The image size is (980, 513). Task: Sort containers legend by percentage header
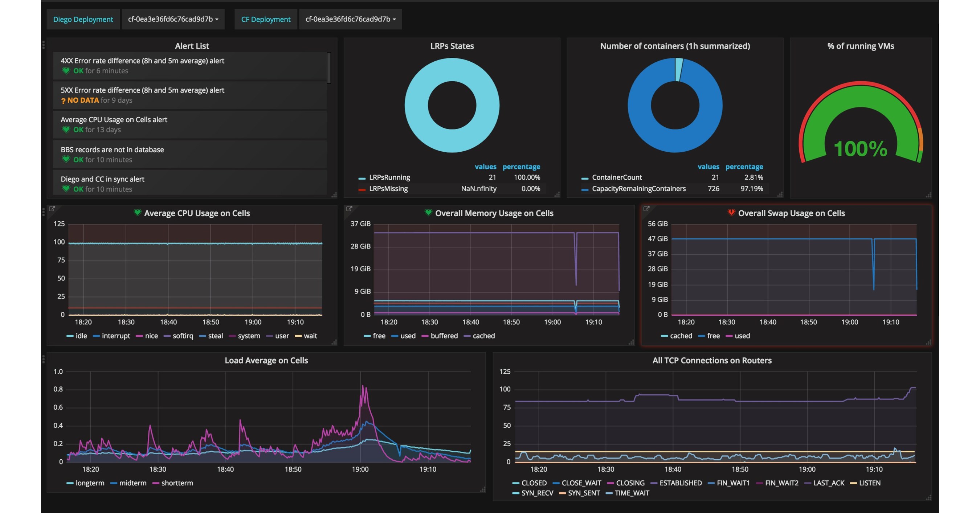[x=744, y=167]
